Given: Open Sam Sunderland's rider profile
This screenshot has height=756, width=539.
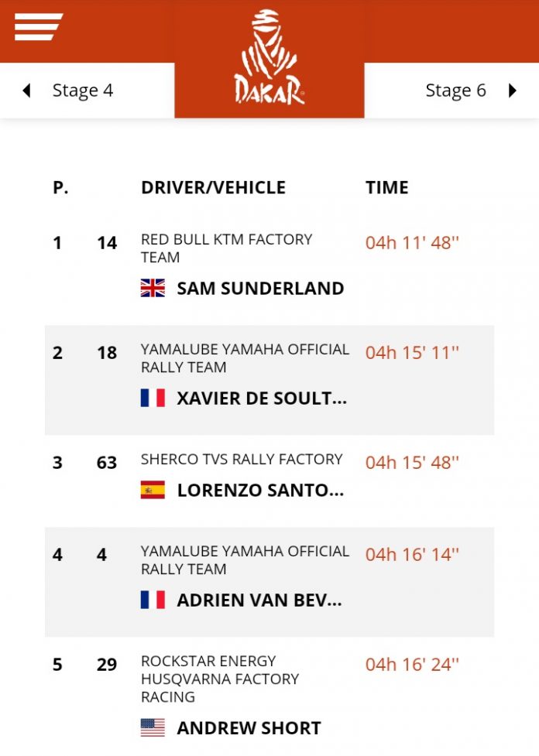Looking at the screenshot, I should click(x=260, y=289).
